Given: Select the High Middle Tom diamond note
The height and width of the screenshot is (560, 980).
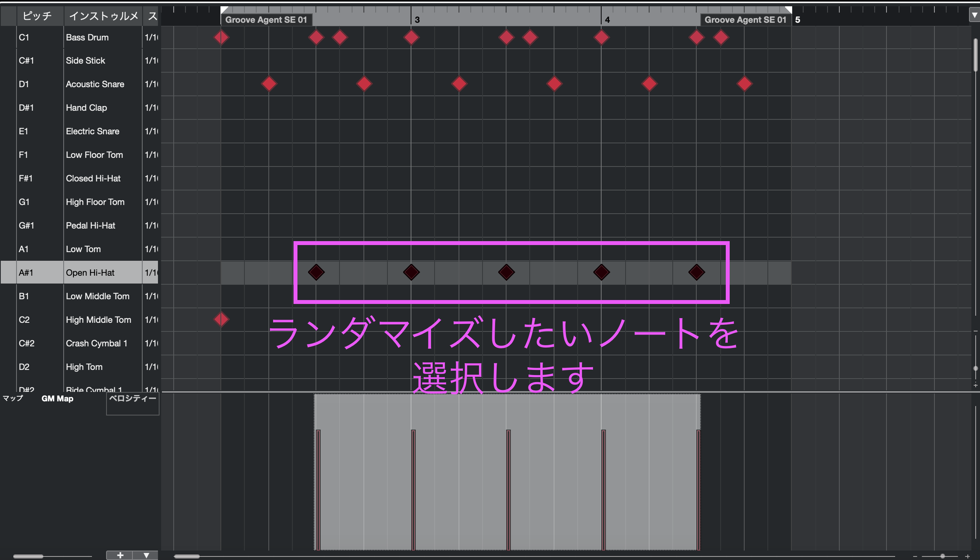Looking at the screenshot, I should point(221,319).
